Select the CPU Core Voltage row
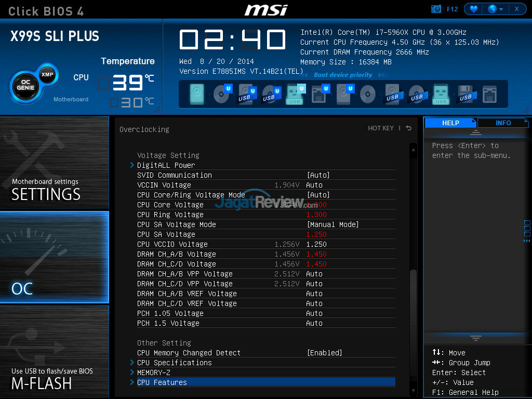 (266, 205)
